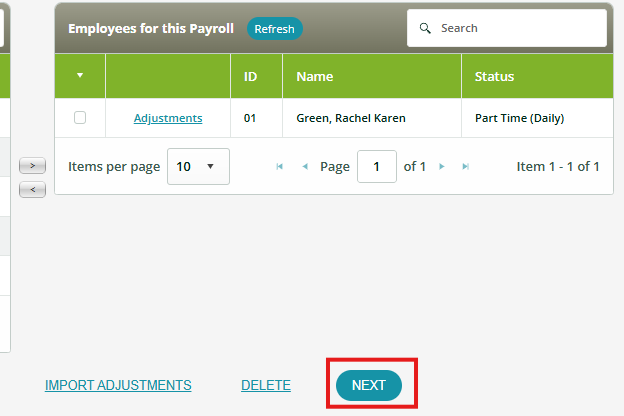Sort by the ID column header
This screenshot has width=624, height=416.
click(250, 76)
